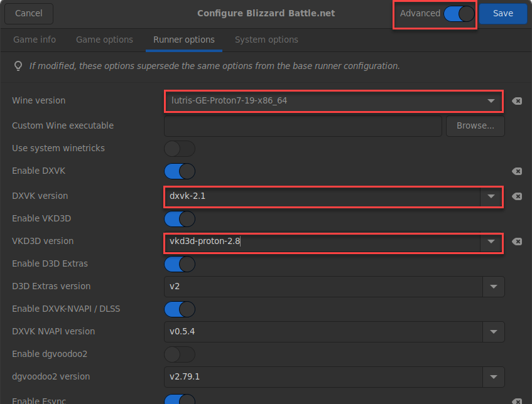The height and width of the screenshot is (404, 532).
Task: Disable the Enable DXVK switch
Action: pyautogui.click(x=180, y=171)
